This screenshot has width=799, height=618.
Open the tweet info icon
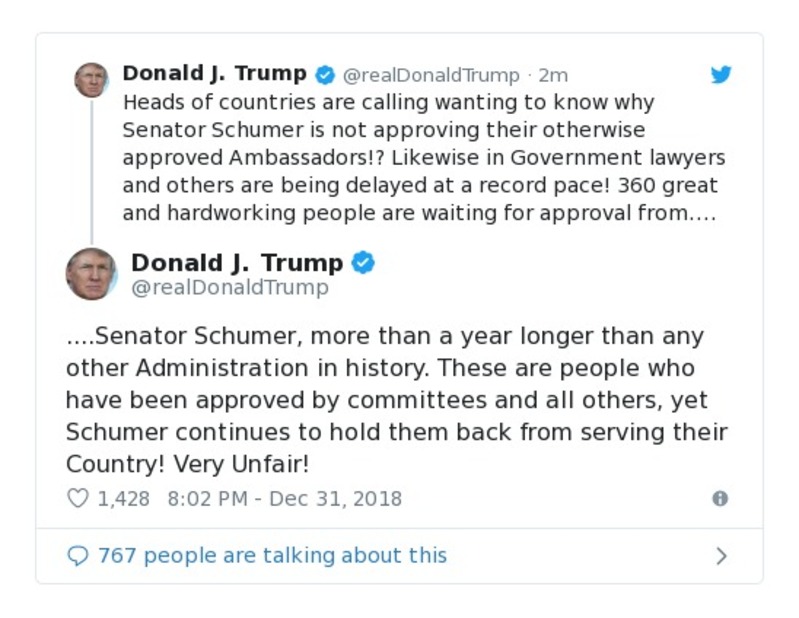(x=719, y=499)
